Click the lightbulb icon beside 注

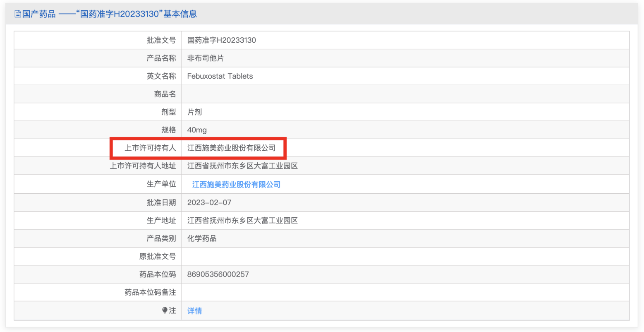pos(165,310)
